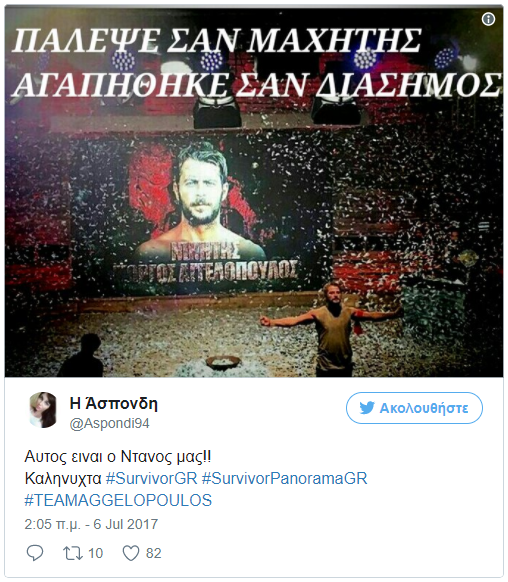Click the tweet text Αυτος ειναι ο Ντανος μας
The height and width of the screenshot is (582, 508).
point(118,456)
